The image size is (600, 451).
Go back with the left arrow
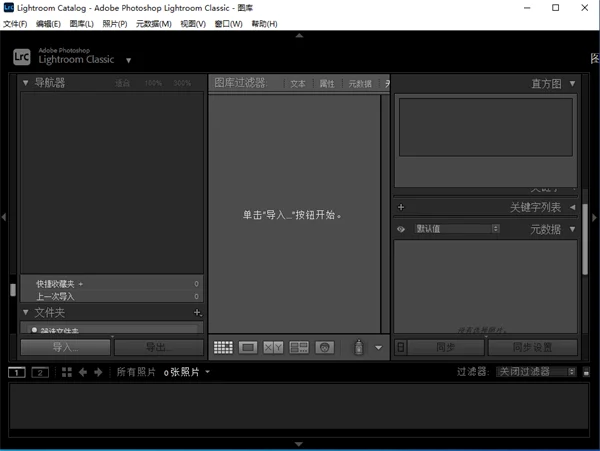pos(83,372)
